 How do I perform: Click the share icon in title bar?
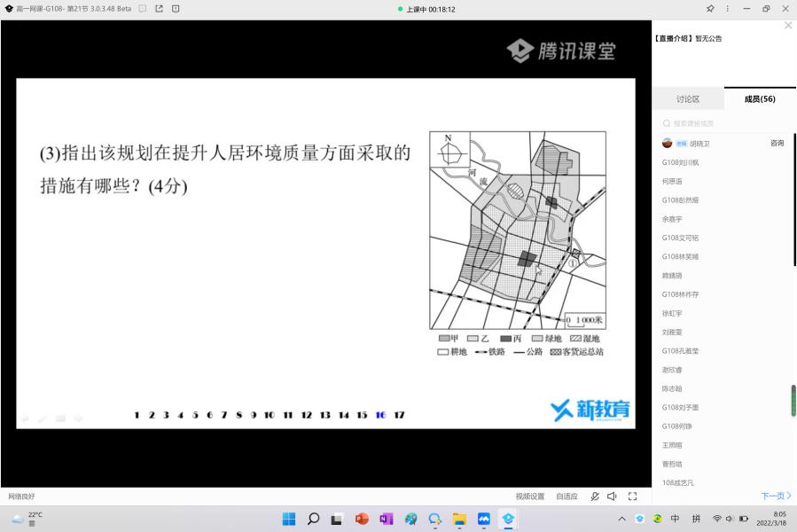click(160, 9)
